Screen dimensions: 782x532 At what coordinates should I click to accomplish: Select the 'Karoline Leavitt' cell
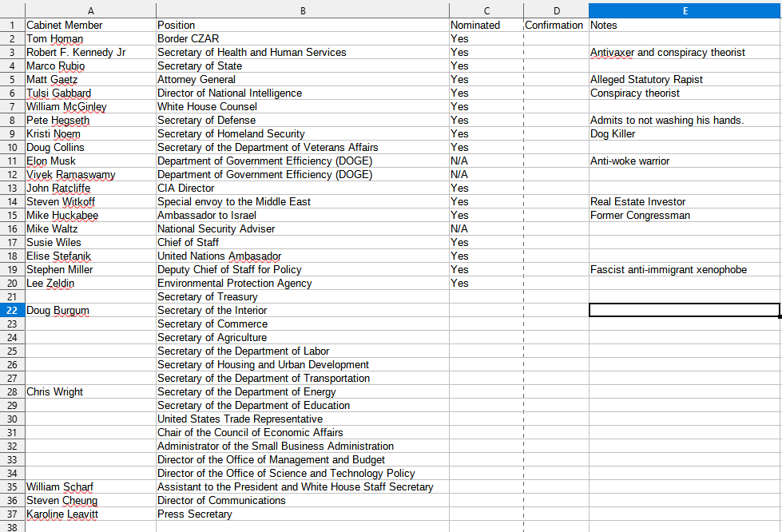point(90,514)
